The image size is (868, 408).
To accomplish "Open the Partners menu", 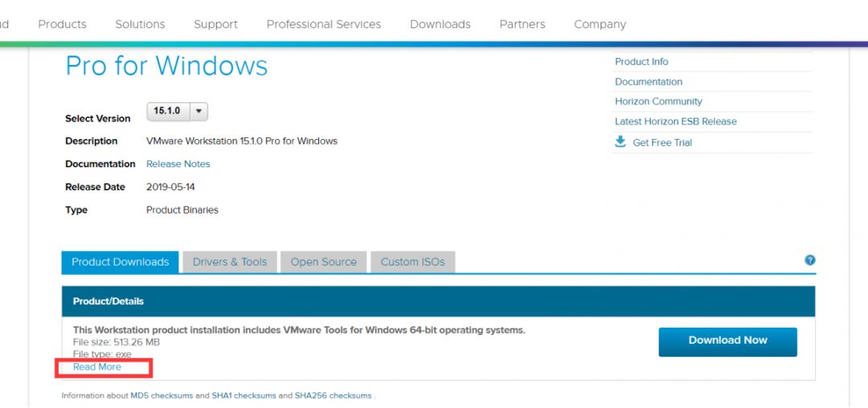I will pos(522,24).
